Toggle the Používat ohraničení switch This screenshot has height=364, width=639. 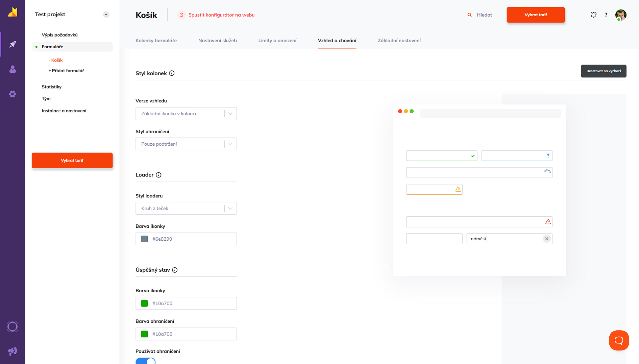pos(145,361)
